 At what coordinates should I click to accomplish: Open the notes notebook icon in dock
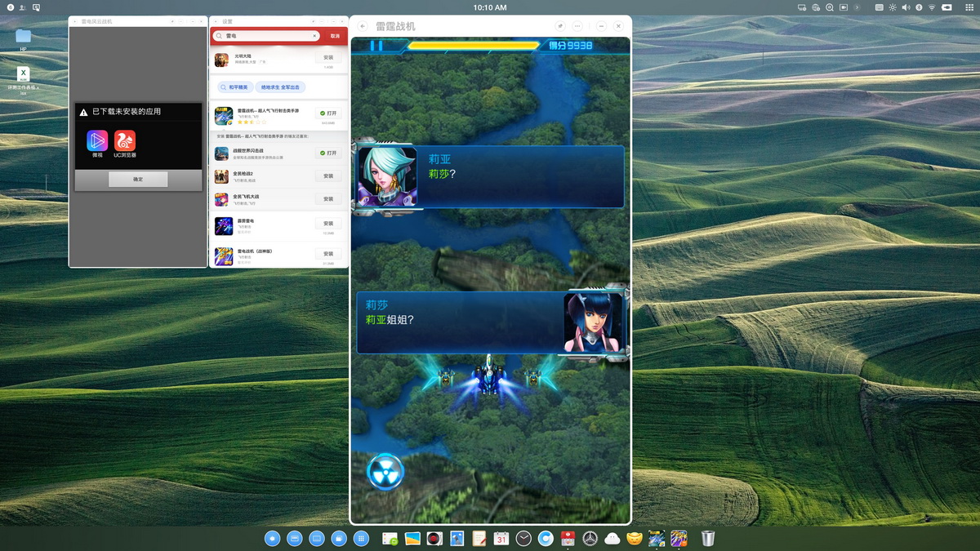pos(479,539)
